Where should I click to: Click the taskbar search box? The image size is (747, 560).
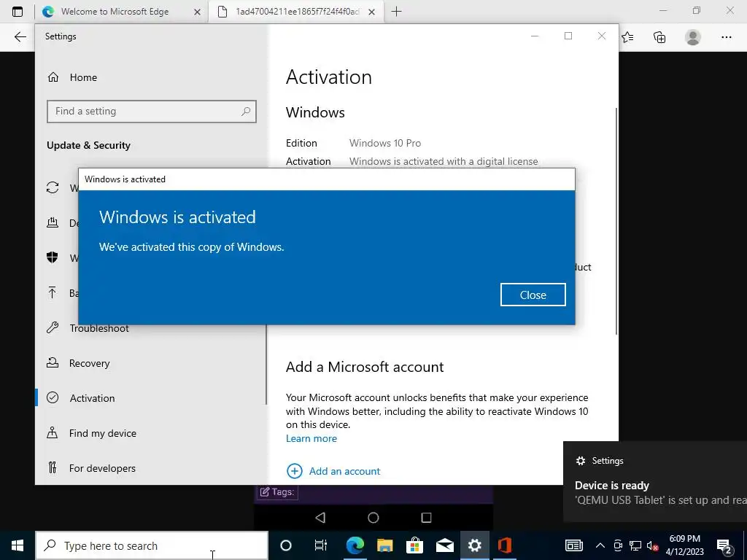coord(152,545)
